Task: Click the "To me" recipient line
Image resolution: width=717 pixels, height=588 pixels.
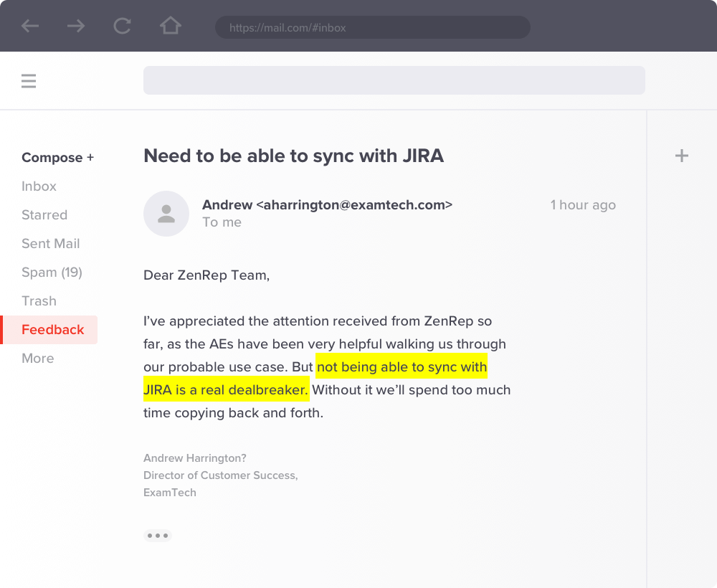Action: pos(222,222)
